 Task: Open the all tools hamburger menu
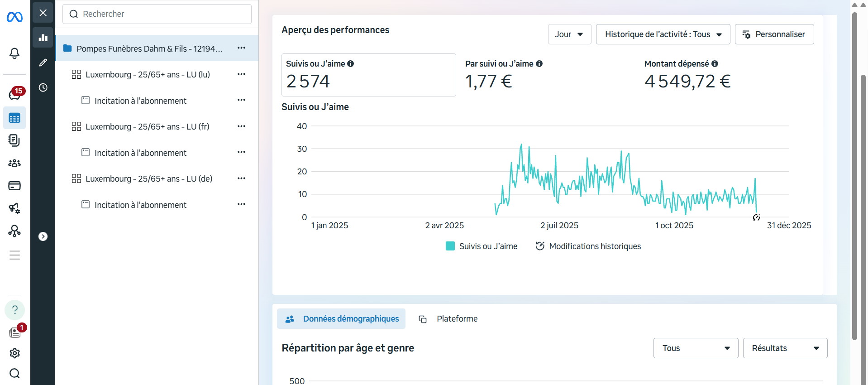tap(14, 255)
